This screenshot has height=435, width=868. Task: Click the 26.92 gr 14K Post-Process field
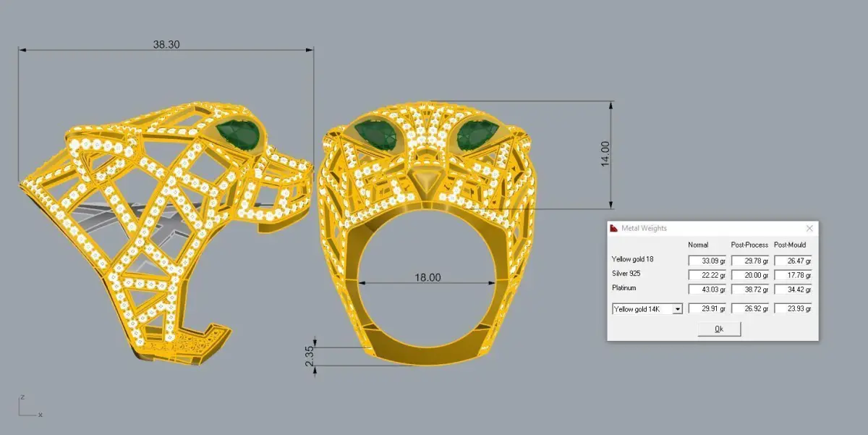coord(749,308)
